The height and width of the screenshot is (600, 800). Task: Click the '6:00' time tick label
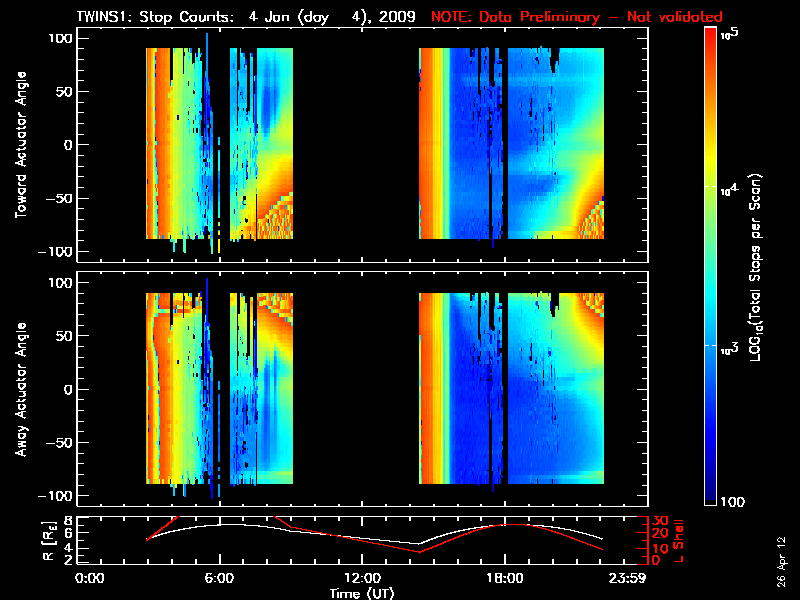pos(219,579)
